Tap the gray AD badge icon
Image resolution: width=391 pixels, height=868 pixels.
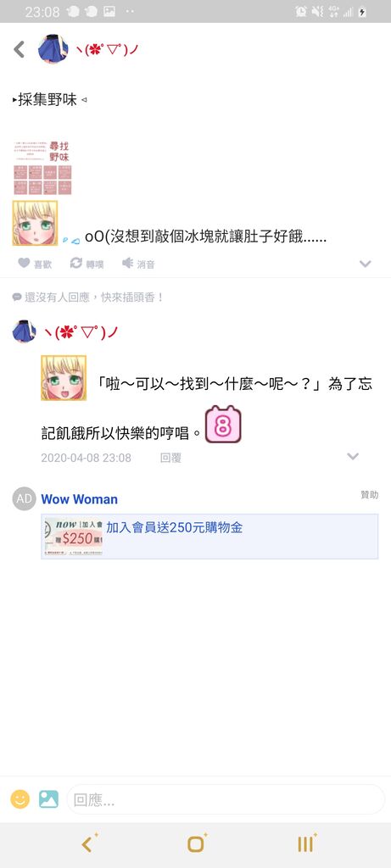pyautogui.click(x=24, y=498)
